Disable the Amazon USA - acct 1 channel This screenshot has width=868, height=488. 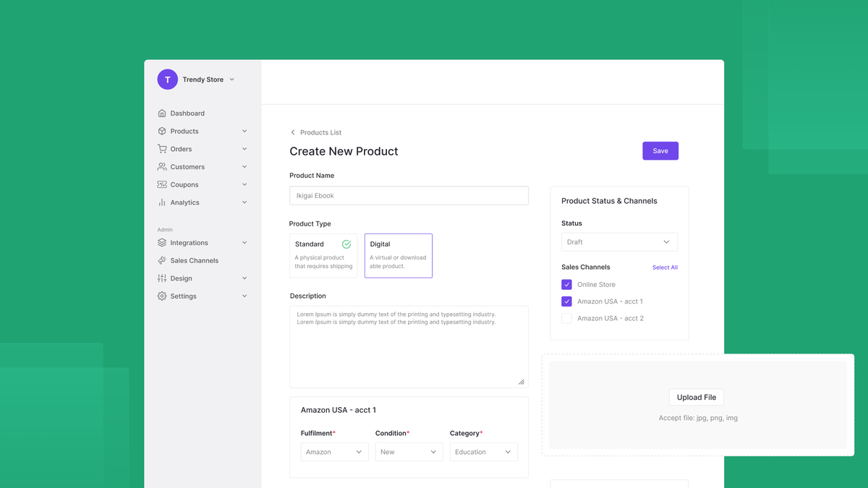click(x=566, y=301)
